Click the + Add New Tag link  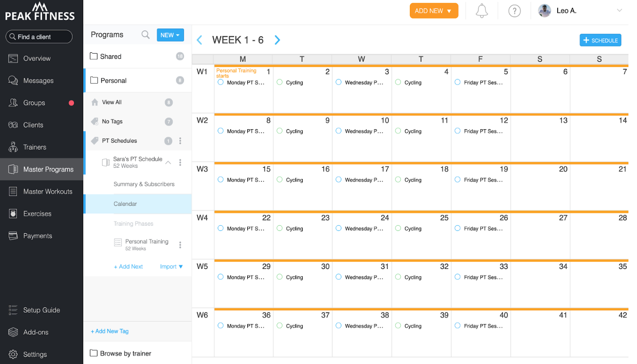(x=110, y=331)
